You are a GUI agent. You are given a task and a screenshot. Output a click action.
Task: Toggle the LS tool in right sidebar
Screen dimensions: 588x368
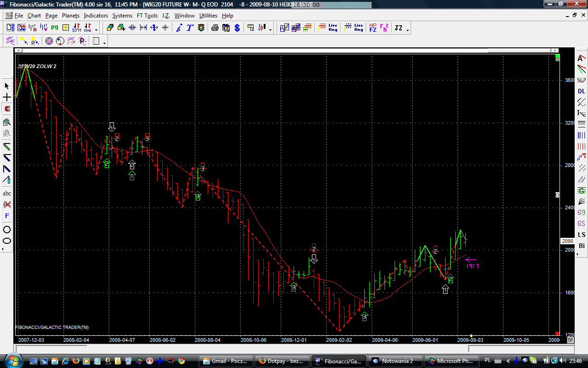[582, 235]
